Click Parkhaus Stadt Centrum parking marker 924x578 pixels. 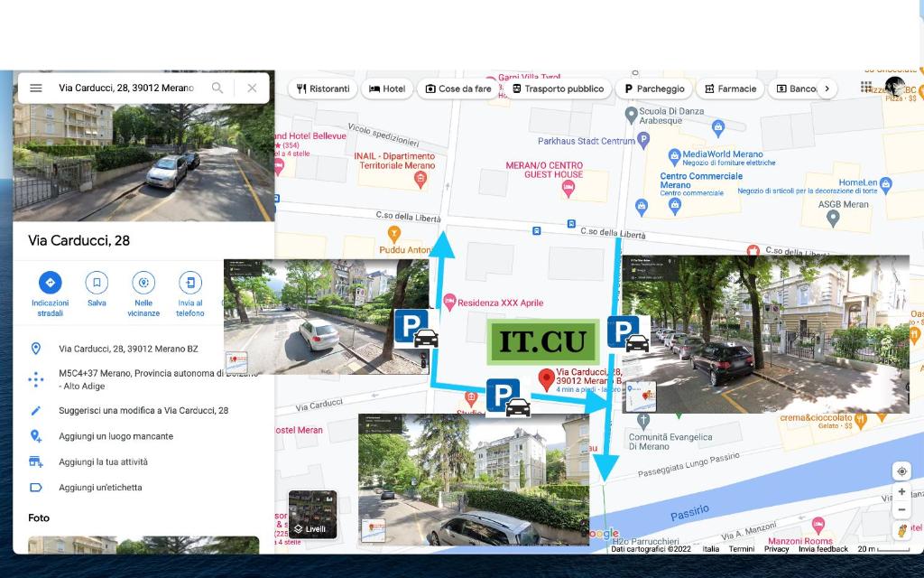tap(643, 140)
